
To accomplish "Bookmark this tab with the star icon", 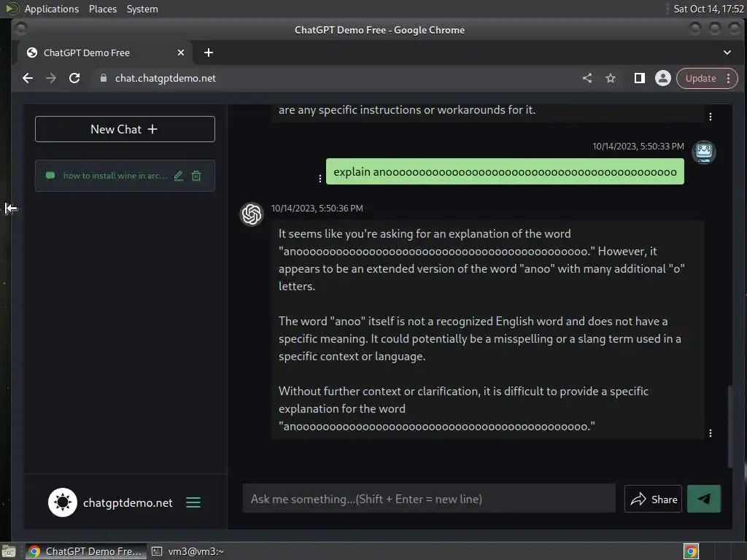I will 611,78.
